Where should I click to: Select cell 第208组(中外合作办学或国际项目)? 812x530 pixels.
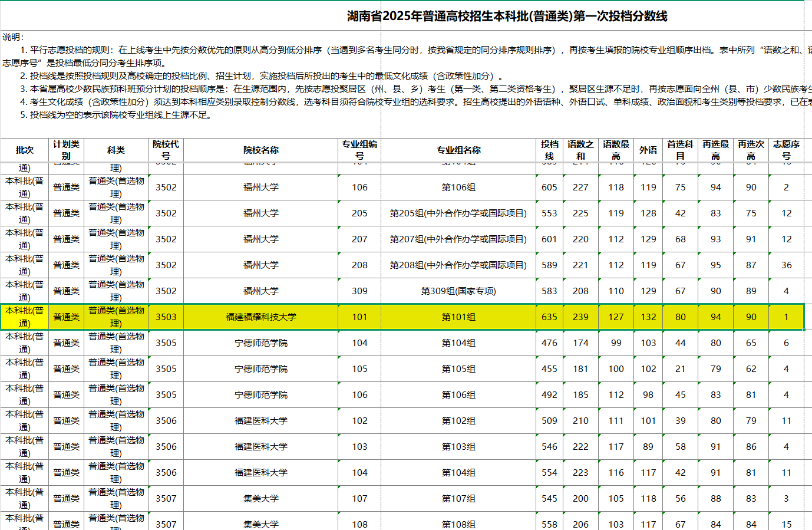[458, 265]
